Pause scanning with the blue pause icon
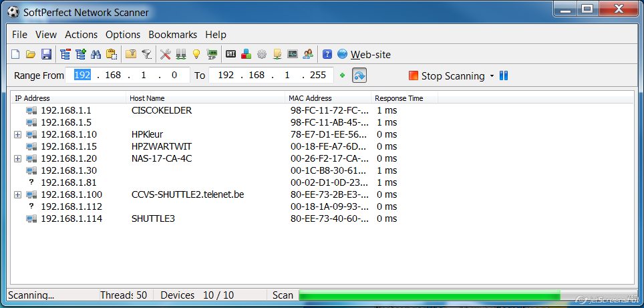The height and width of the screenshot is (308, 644). (504, 75)
